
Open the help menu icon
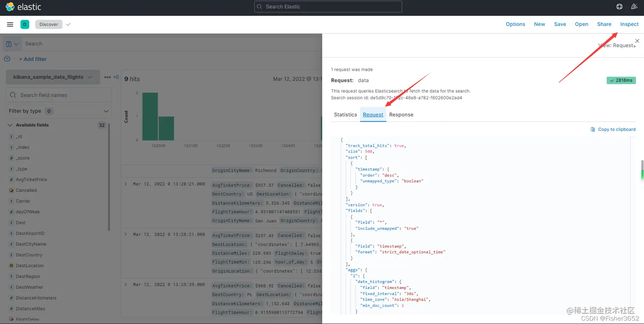pyautogui.click(x=619, y=6)
